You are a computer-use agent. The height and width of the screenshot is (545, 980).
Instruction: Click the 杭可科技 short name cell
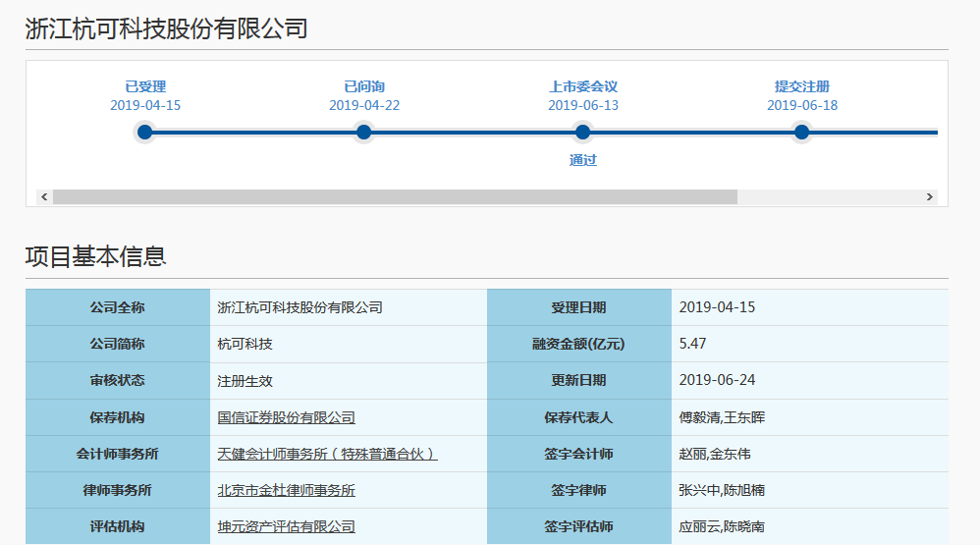[349, 344]
